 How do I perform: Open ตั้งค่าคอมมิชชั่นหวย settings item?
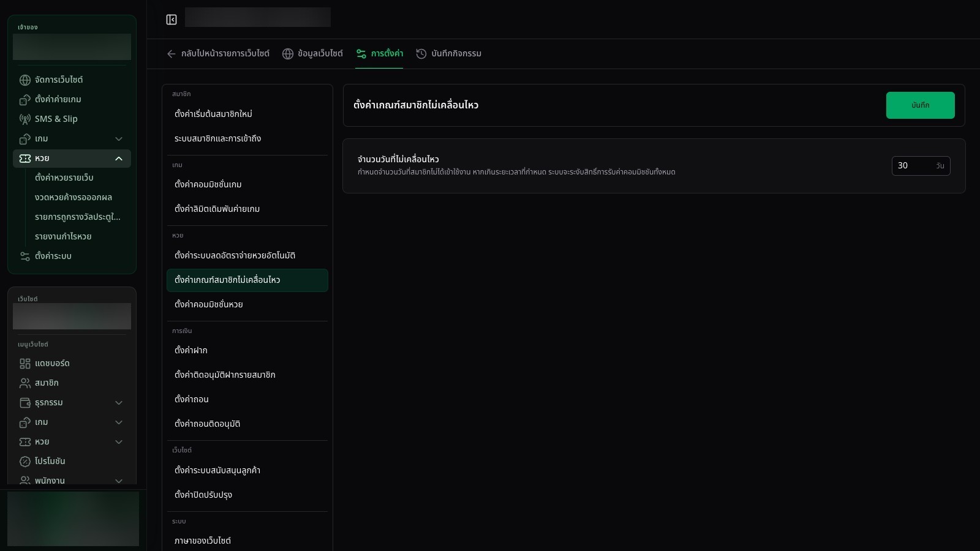pyautogui.click(x=247, y=304)
